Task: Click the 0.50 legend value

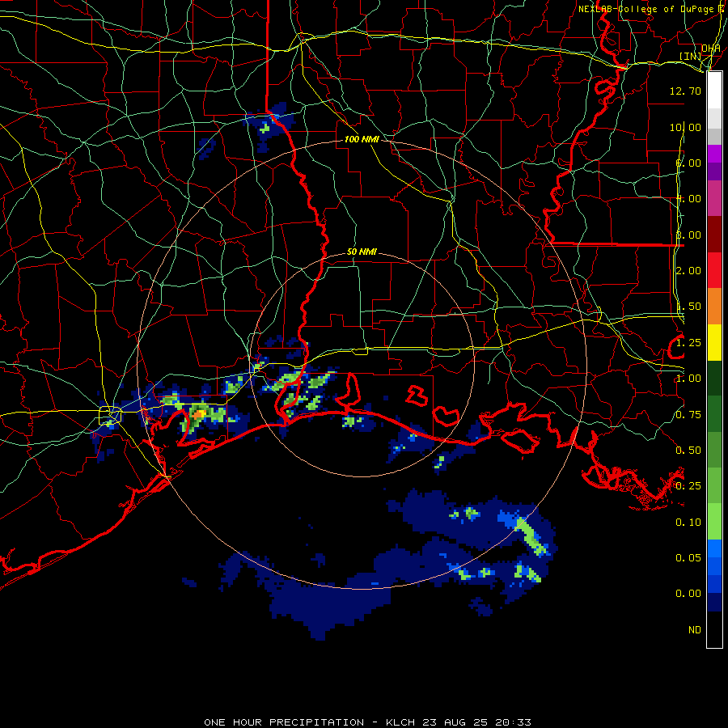Action: pos(688,451)
